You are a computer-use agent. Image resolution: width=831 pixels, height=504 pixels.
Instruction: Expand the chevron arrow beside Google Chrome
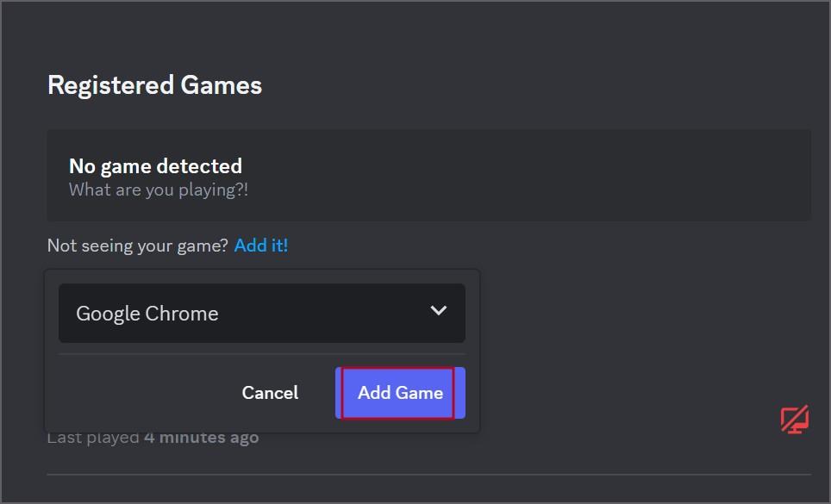click(438, 310)
